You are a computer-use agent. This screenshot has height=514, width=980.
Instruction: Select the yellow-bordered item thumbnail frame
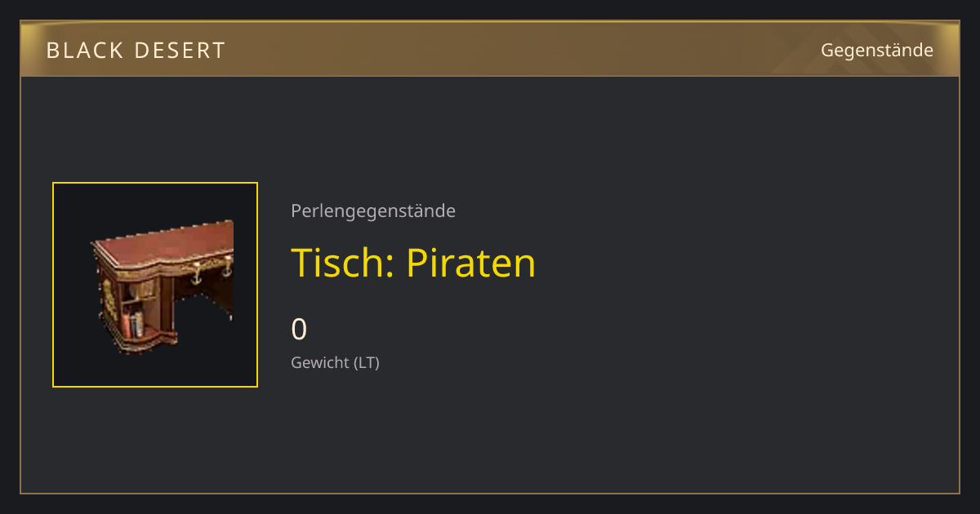coord(155,285)
